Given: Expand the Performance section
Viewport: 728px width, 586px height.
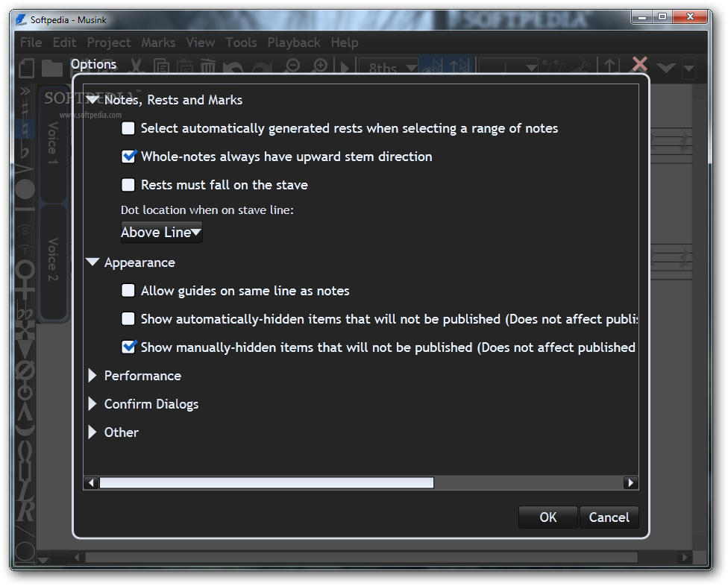Looking at the screenshot, I should (92, 375).
